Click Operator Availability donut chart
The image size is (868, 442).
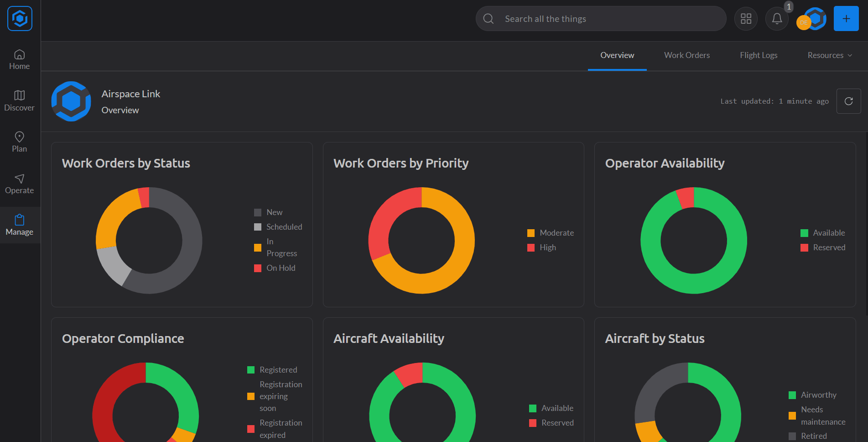[x=694, y=241]
